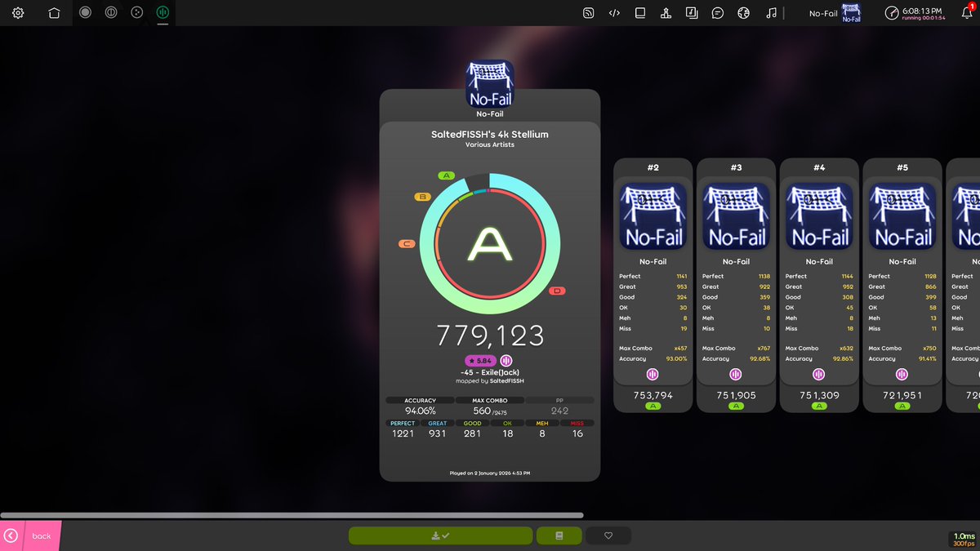Switch to the osu!catch ruleset
Screen dimensions: 980x551
click(x=137, y=12)
